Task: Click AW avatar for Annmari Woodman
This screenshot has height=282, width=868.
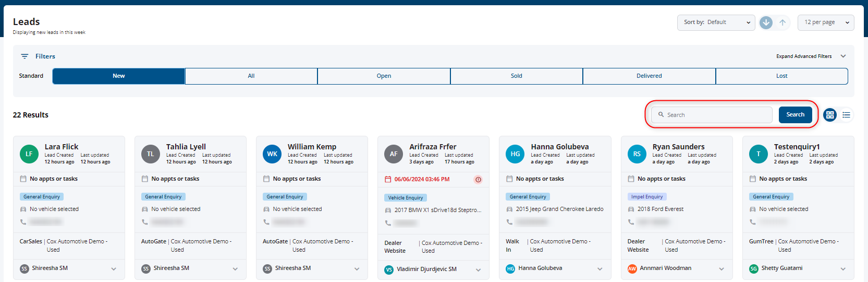Action: tap(632, 268)
